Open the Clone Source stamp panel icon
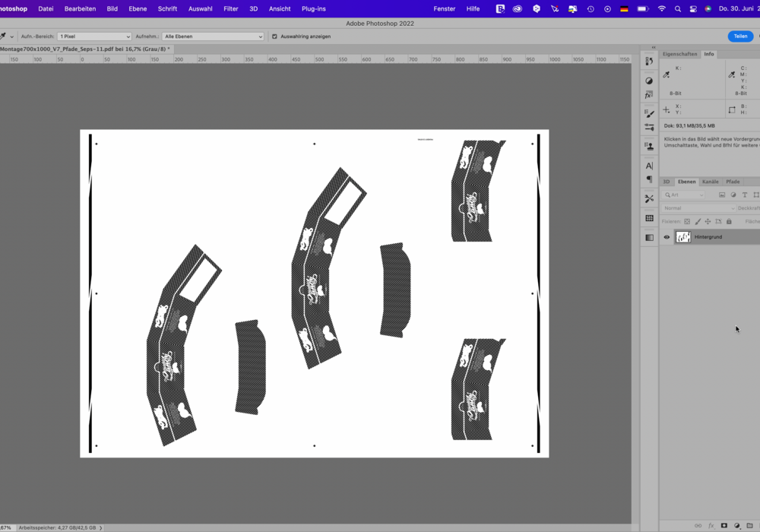The image size is (760, 532). (649, 146)
